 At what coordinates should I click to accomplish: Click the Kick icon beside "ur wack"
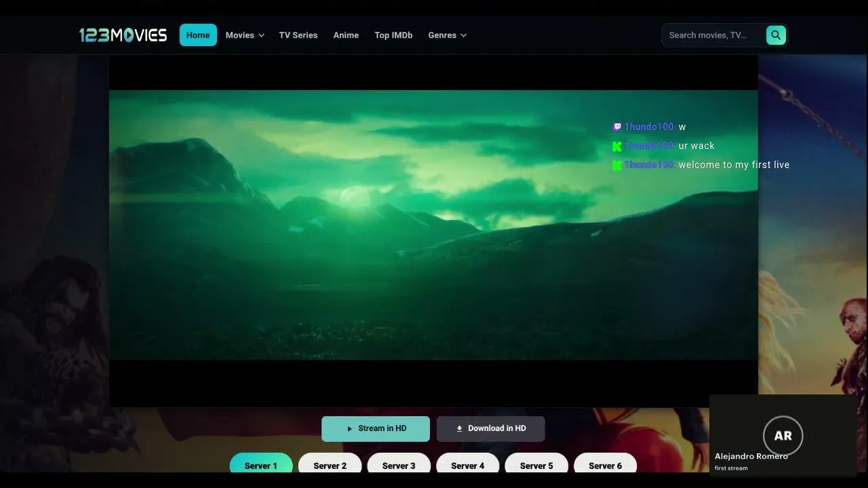tap(617, 146)
